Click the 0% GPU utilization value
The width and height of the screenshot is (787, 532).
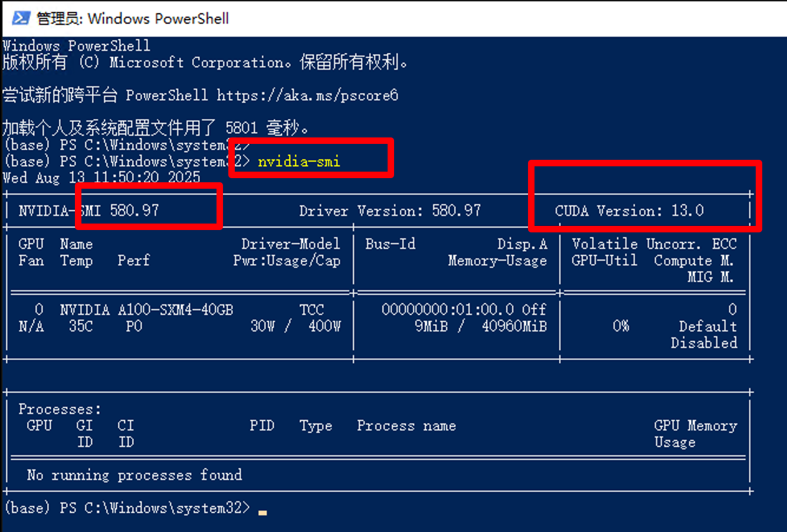click(x=621, y=326)
